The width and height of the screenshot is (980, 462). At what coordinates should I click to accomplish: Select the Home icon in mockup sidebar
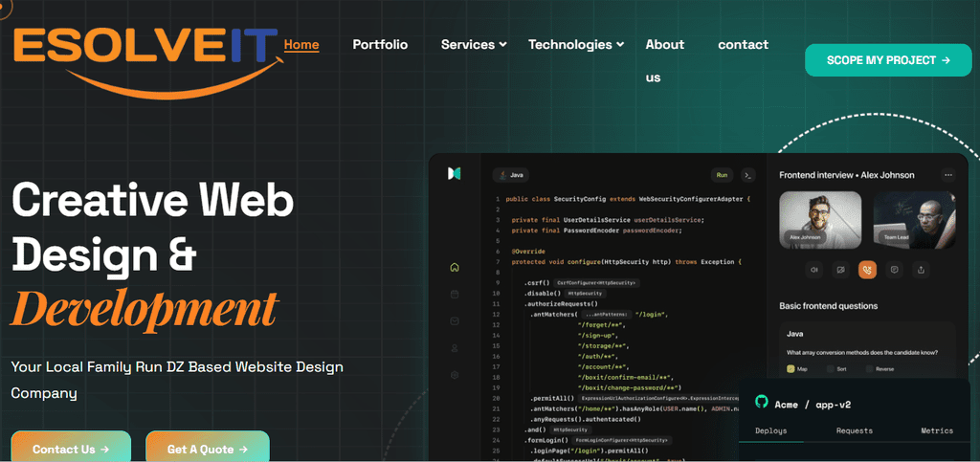(455, 268)
